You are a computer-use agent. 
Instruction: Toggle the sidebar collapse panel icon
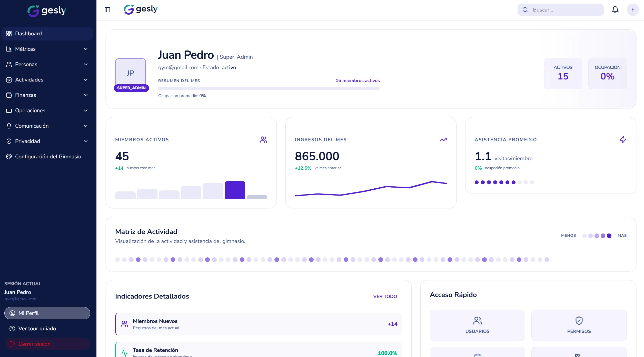[x=107, y=10]
